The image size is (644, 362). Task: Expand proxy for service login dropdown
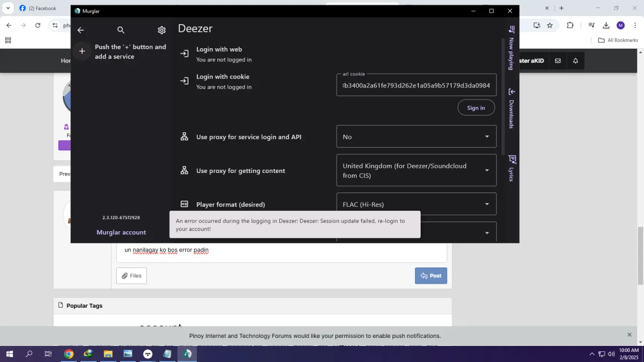[x=417, y=137]
